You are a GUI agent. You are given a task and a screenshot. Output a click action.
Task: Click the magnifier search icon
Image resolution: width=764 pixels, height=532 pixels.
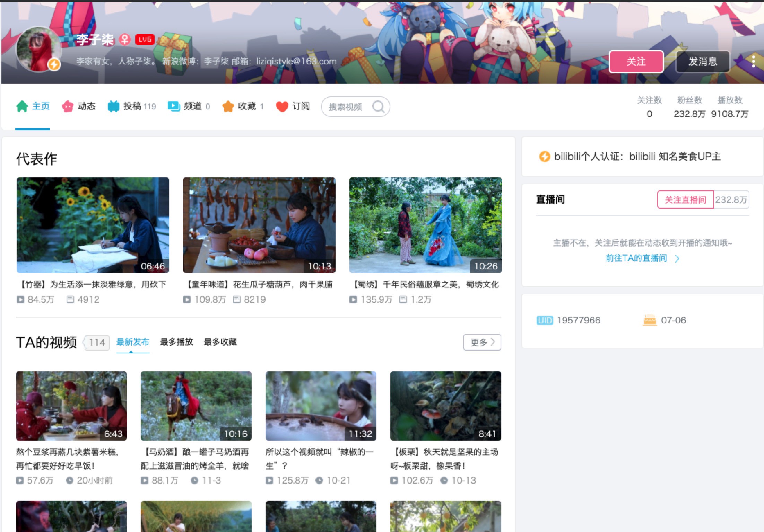coord(378,107)
